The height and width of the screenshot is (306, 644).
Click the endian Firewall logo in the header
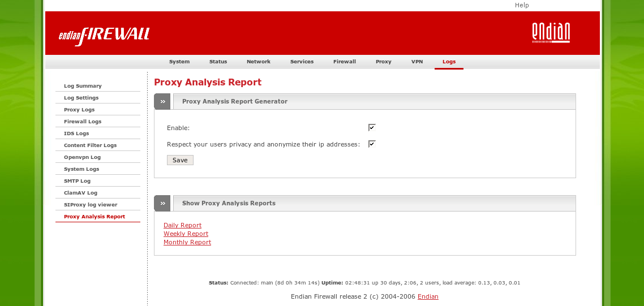(x=104, y=36)
